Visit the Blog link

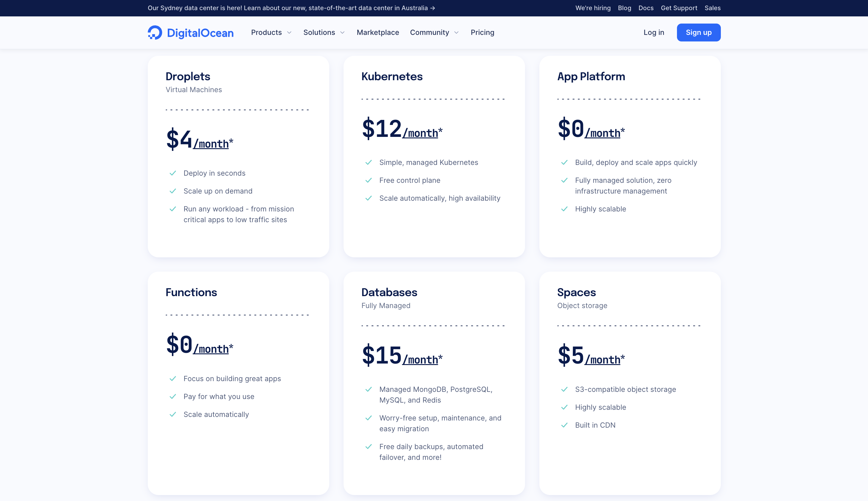pyautogui.click(x=624, y=8)
